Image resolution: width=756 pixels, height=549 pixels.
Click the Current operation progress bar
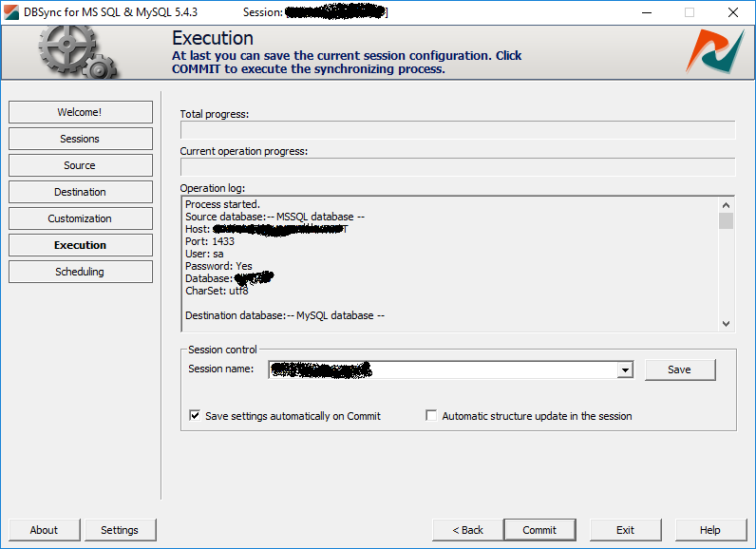click(x=458, y=167)
